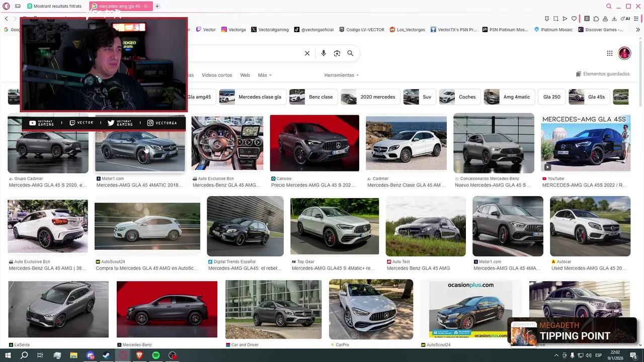Open the Auto Exclusive Bcn interior steering wheel image

point(227,143)
